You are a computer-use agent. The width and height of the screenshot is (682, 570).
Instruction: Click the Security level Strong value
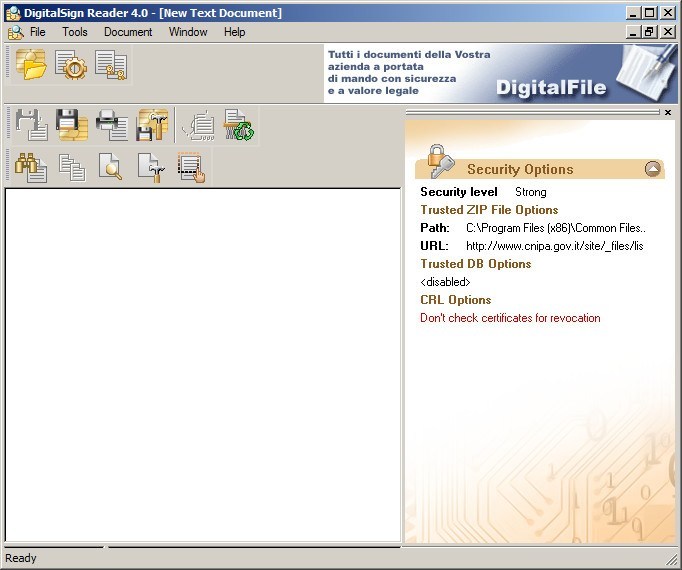pos(531,192)
